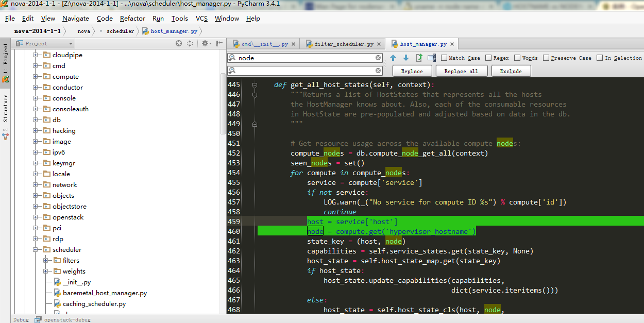Click into the replace text field
644x323 pixels.
point(305,70)
